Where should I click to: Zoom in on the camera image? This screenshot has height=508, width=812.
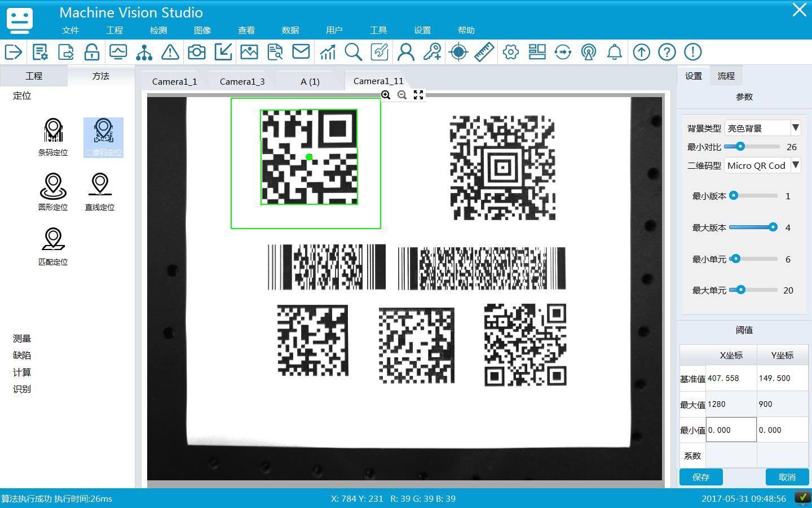386,95
